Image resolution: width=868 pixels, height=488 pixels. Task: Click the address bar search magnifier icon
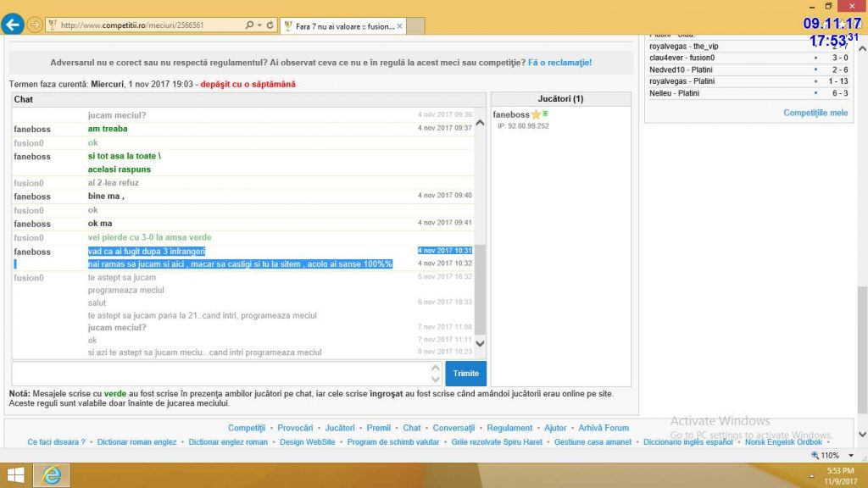[x=250, y=25]
